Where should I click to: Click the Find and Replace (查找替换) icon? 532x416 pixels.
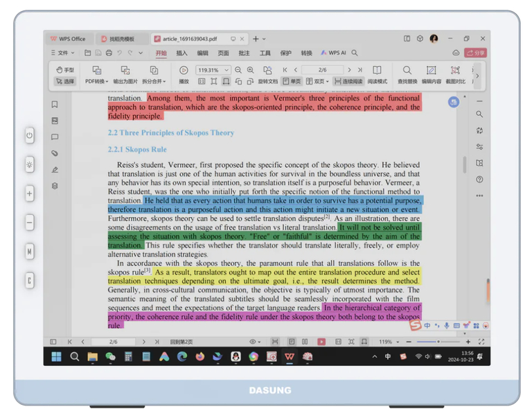[x=407, y=71]
